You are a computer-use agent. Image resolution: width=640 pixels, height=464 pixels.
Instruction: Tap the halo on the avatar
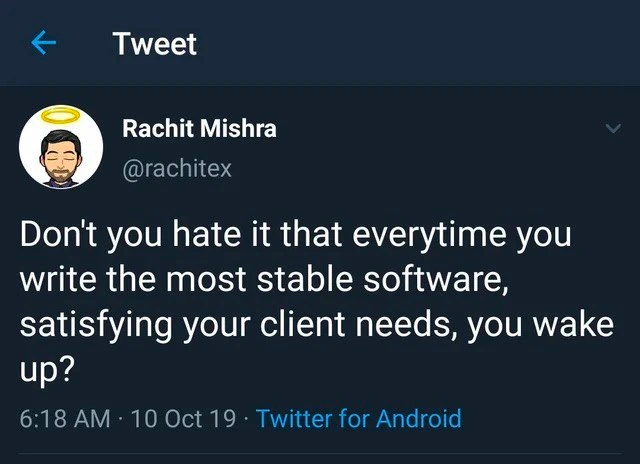[61, 116]
